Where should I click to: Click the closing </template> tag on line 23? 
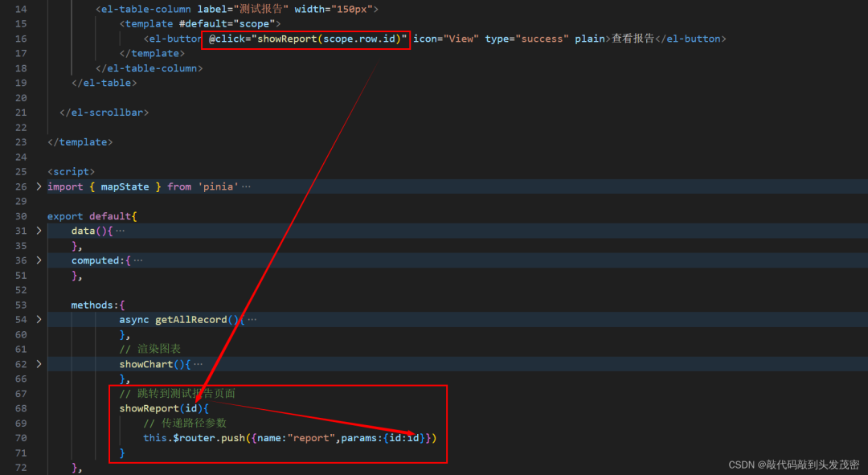(x=80, y=142)
